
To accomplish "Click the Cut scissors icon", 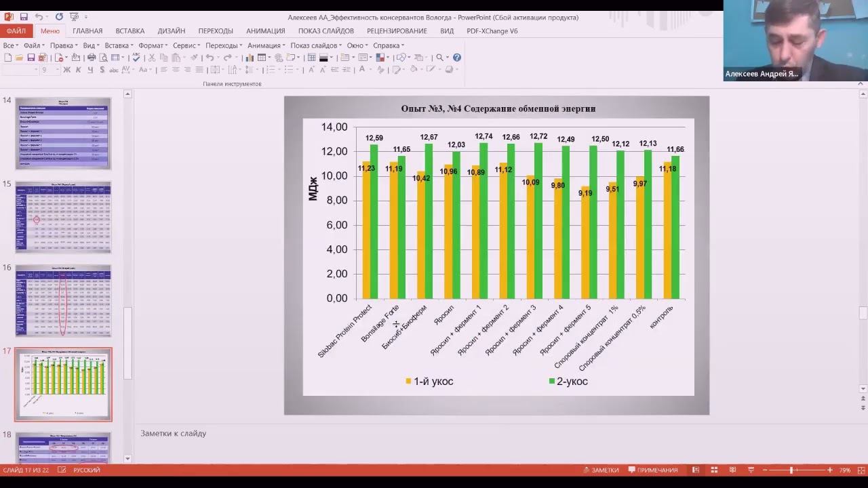I will [152, 58].
